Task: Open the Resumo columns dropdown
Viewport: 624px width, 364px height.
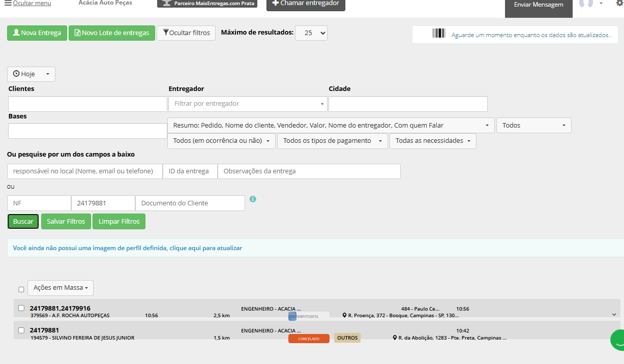Action: (x=331, y=126)
